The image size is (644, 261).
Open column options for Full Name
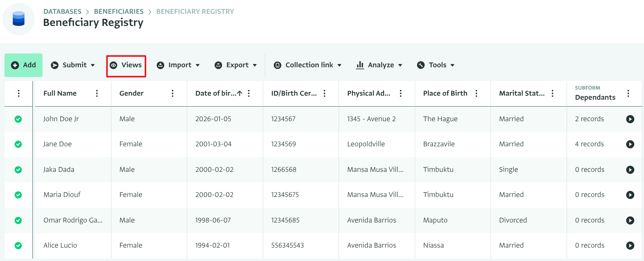tap(97, 93)
